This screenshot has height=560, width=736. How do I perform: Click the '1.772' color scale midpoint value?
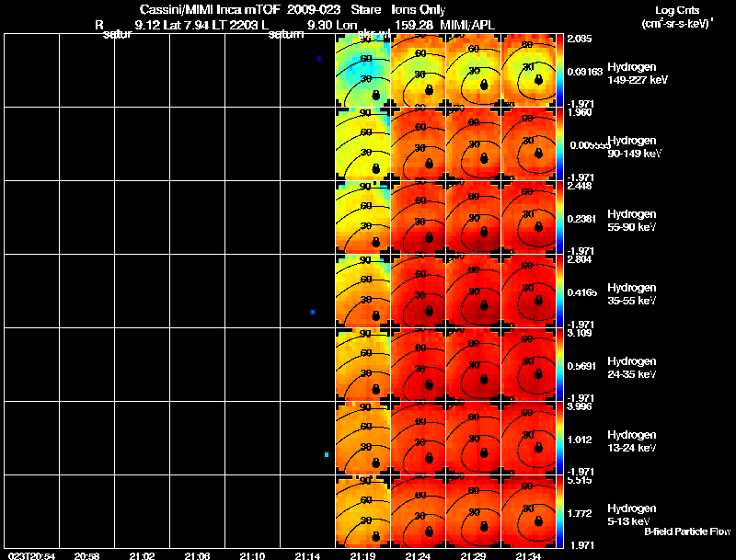point(580,513)
